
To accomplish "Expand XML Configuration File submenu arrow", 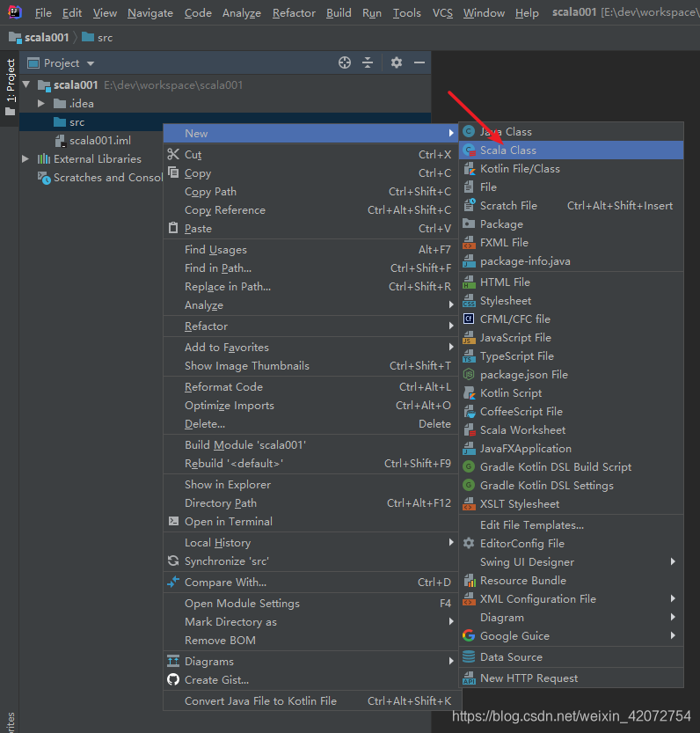I will pos(673,598).
